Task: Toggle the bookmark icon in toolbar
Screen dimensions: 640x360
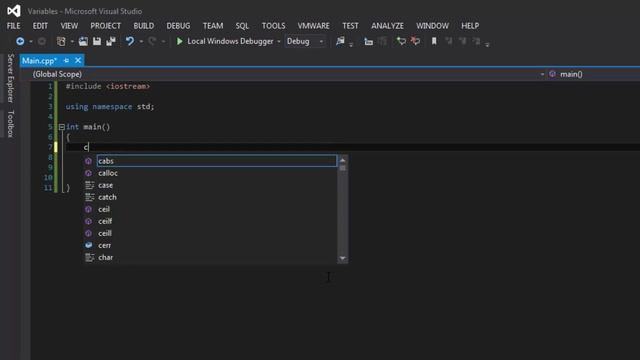Action: [x=434, y=41]
